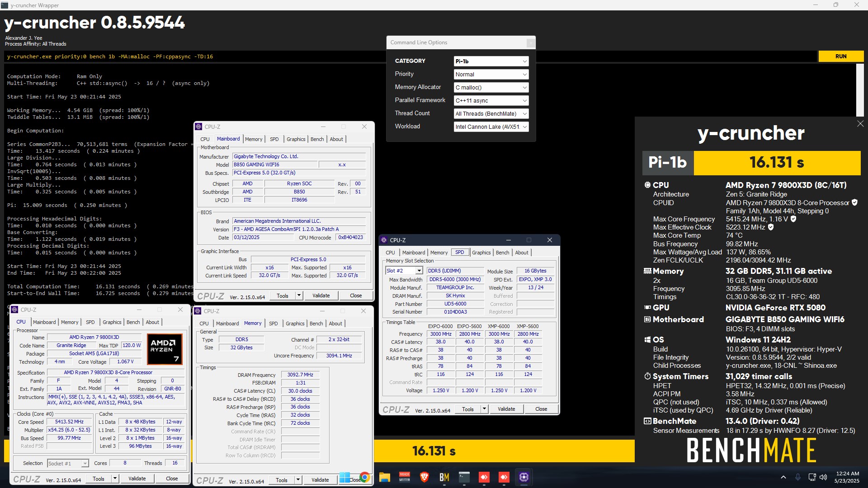The image size is (868, 488).
Task: Click Close button in the CPU-Z CPU window
Action: [x=172, y=479]
